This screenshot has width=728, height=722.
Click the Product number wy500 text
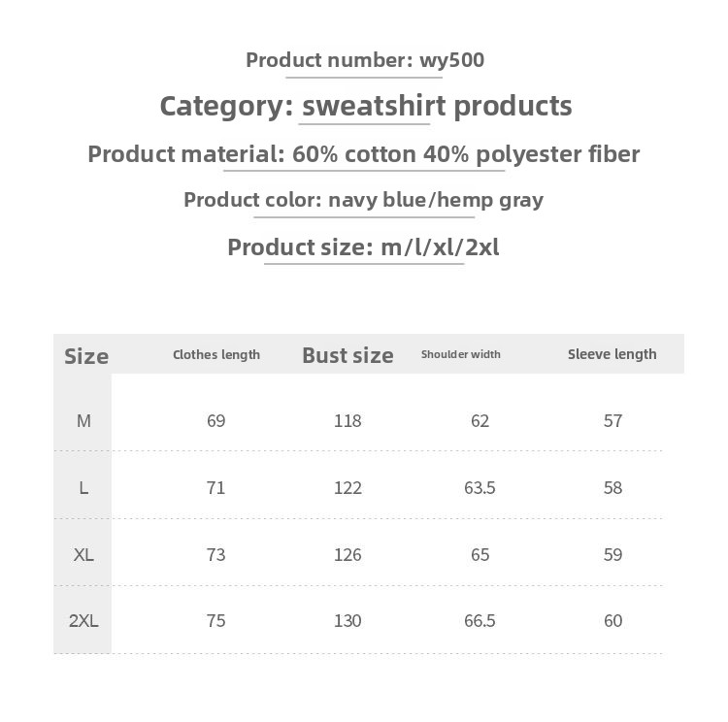point(364,60)
